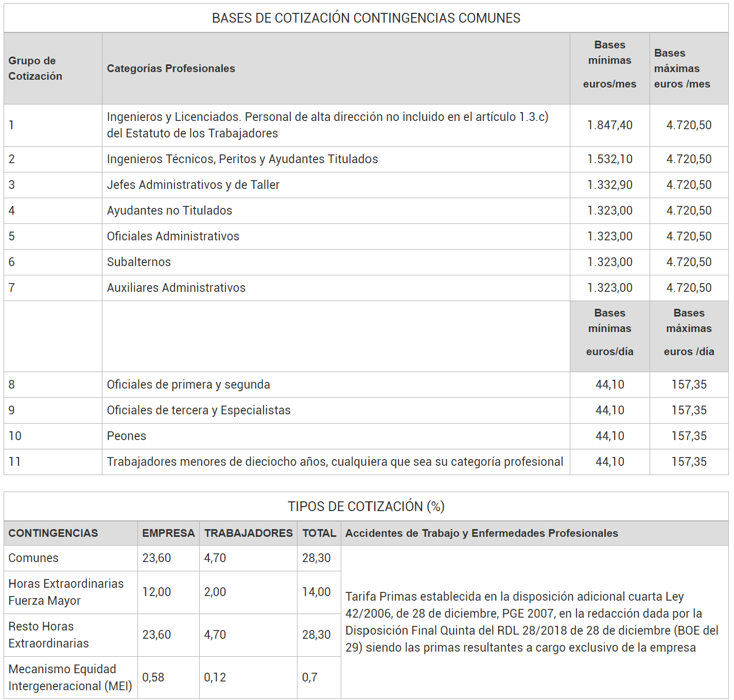Select 'Jefes Administrativos y de Taller' row text

point(193,185)
